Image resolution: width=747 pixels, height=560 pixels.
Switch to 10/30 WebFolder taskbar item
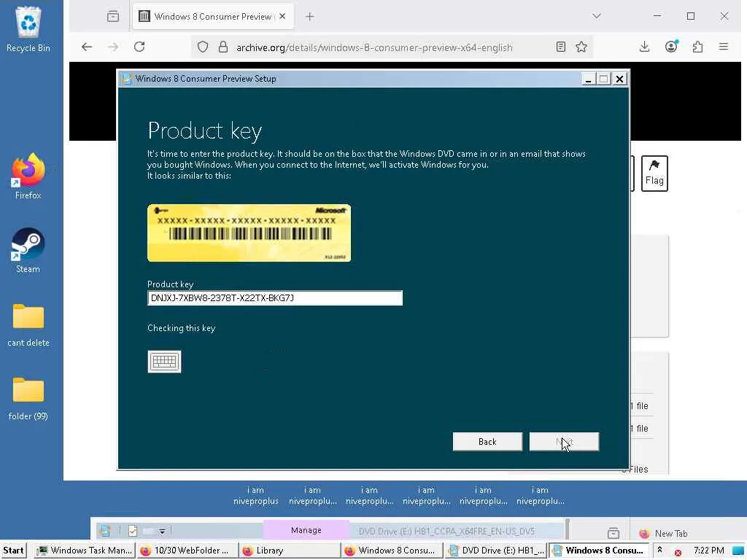[186, 551]
